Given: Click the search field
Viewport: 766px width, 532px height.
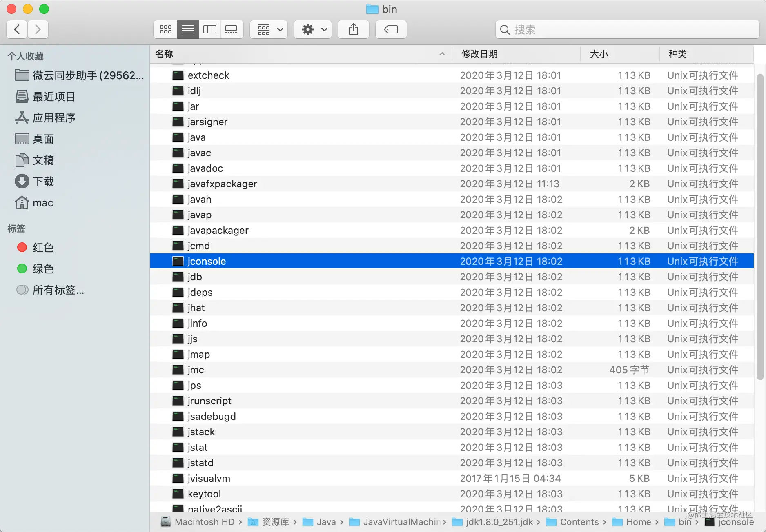Looking at the screenshot, I should [x=627, y=29].
